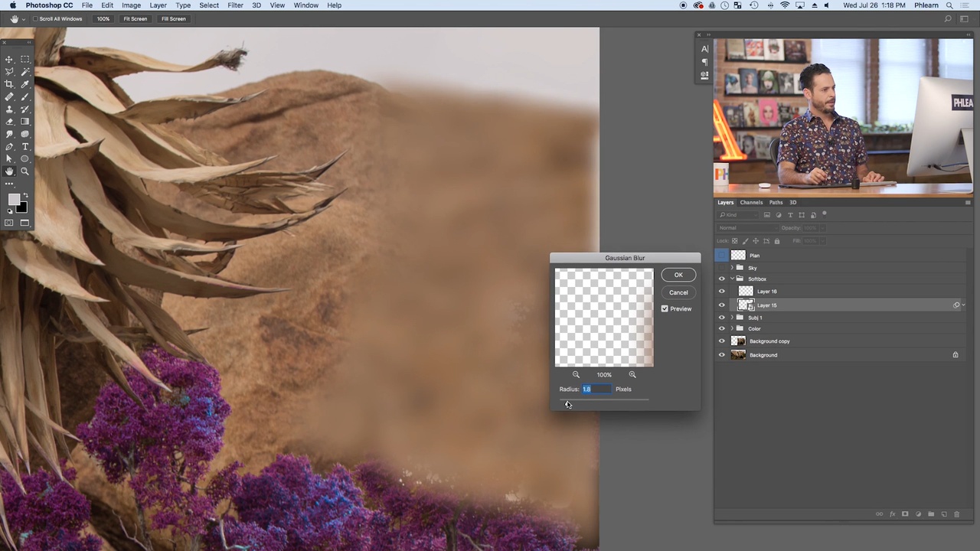
Task: Switch to the Paths tab
Action: (776, 203)
